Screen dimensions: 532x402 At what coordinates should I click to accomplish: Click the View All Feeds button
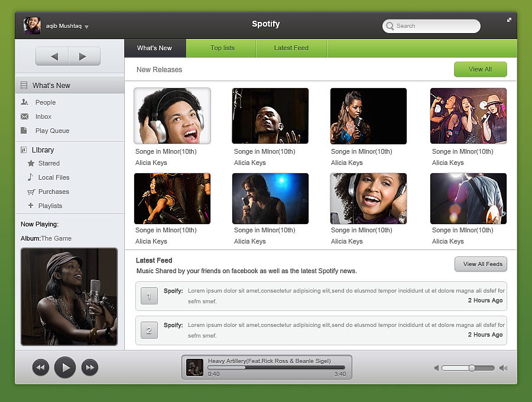tap(481, 264)
